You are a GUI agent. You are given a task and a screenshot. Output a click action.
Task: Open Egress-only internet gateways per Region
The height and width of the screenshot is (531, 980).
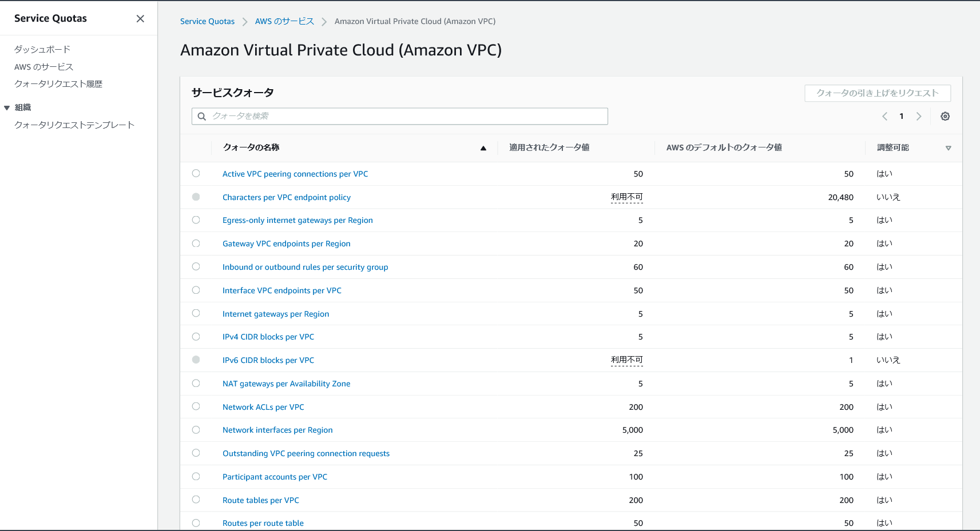click(297, 220)
